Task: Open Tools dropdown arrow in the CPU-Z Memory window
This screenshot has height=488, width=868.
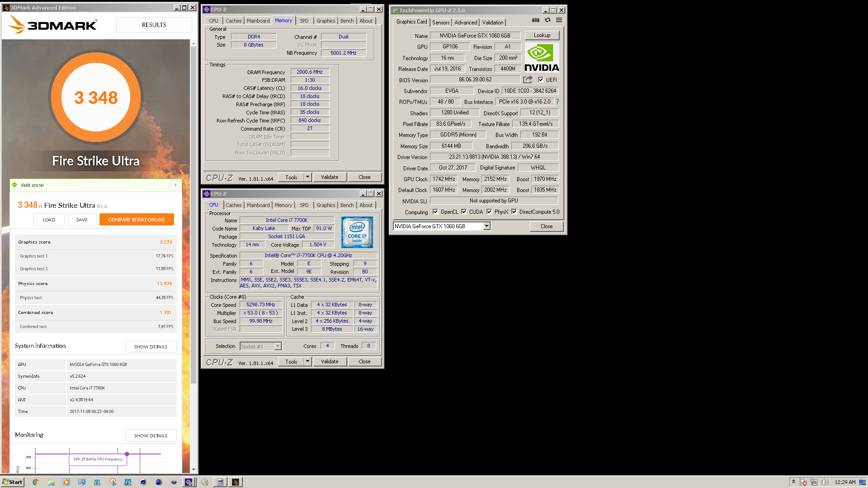Action: (x=307, y=177)
